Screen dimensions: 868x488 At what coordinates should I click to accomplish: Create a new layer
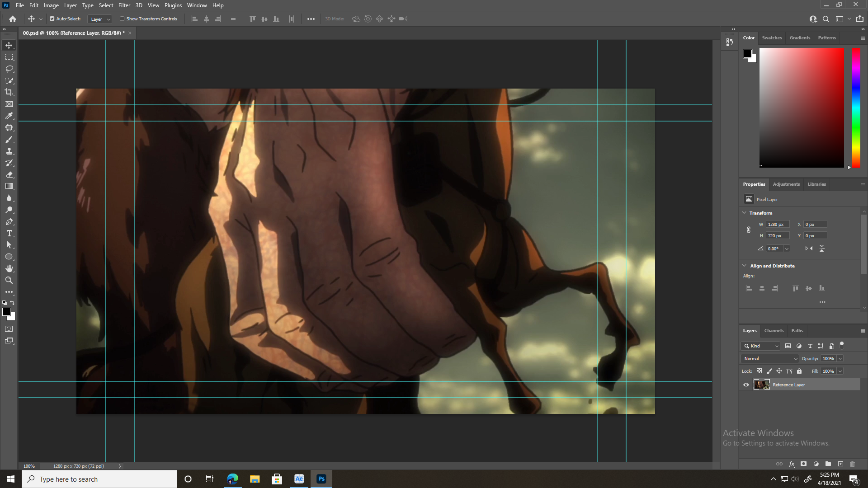[x=841, y=464]
